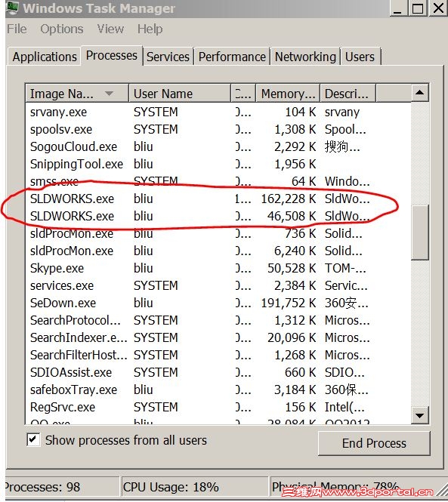The image size is (448, 502).
Task: Switch to the Applications tab
Action: pos(45,57)
